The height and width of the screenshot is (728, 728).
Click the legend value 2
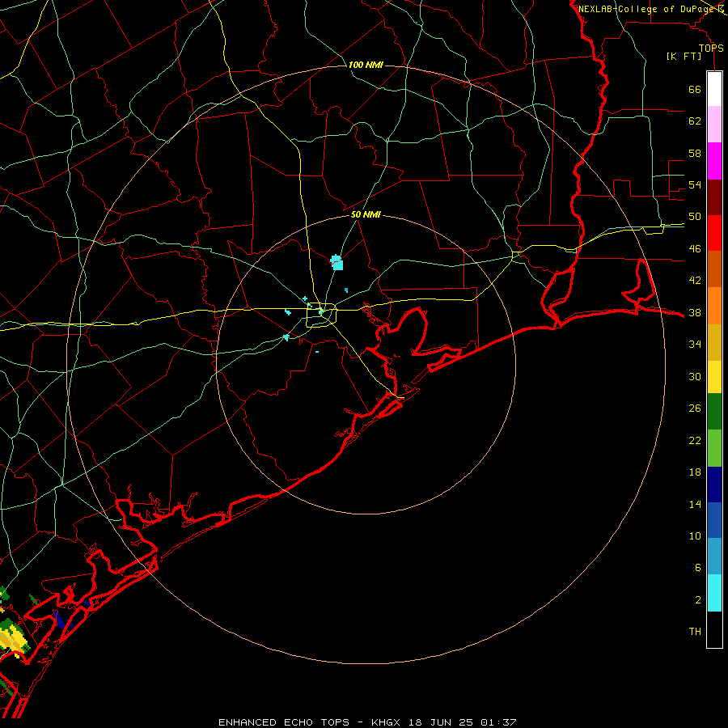click(x=698, y=600)
